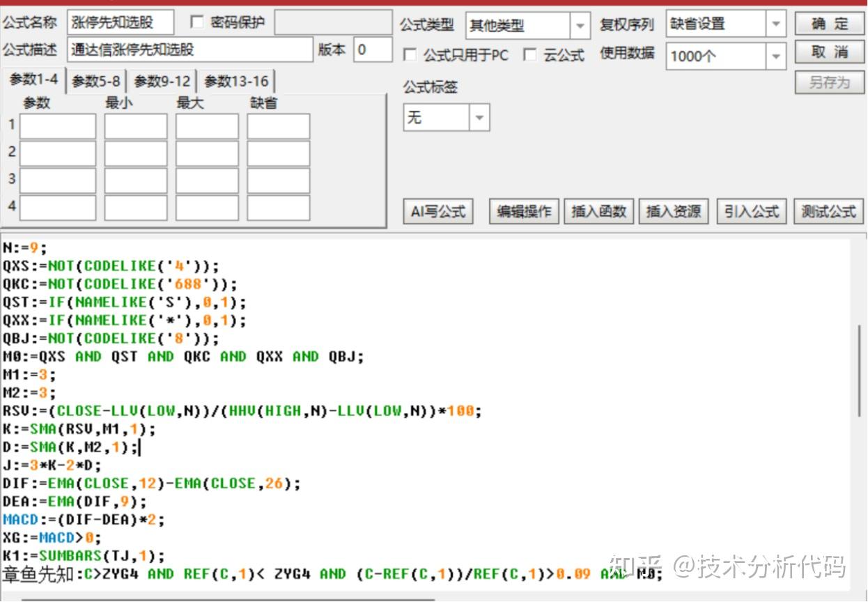The width and height of the screenshot is (868, 602).
Task: Click the line K:=SMA(RSV,M1,1);
Action: [x=79, y=429]
